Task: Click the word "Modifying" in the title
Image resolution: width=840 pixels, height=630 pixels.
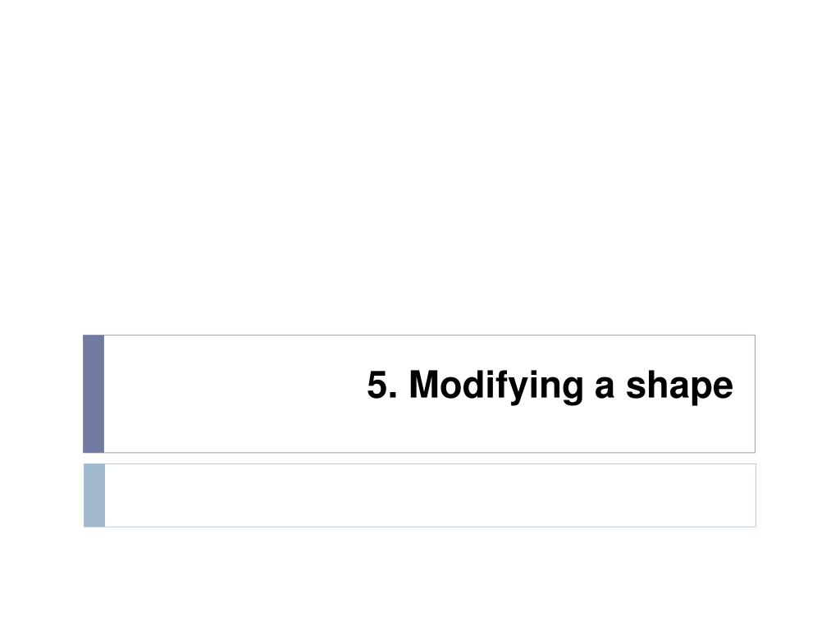Action: coord(496,386)
